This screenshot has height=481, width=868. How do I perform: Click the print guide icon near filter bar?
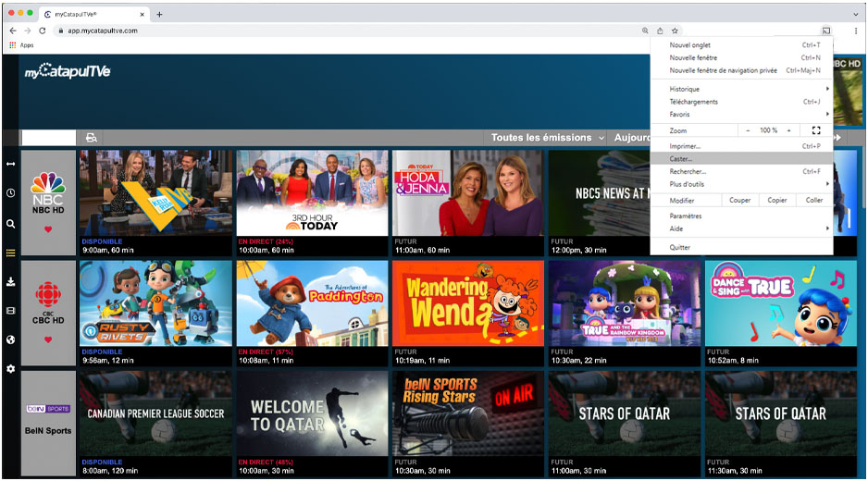point(92,137)
